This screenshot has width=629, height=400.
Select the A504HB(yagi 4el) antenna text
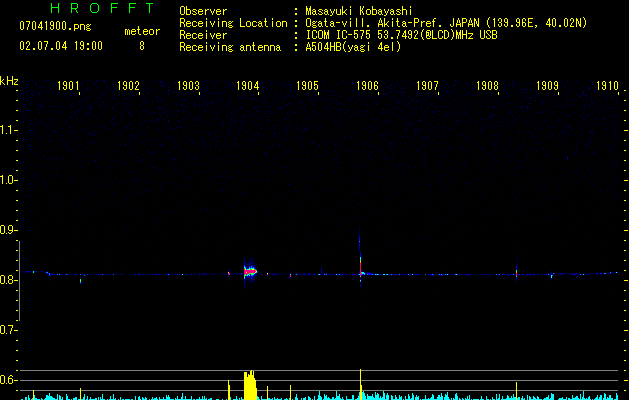(x=353, y=47)
